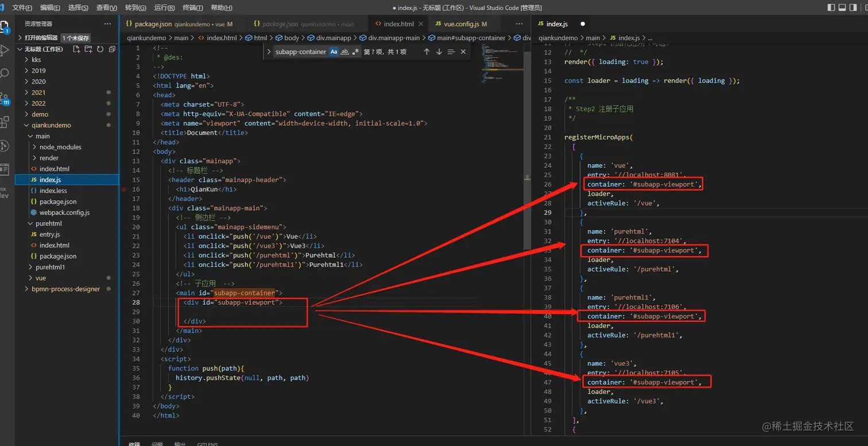Open the Explorer view in activity bar

click(5, 27)
